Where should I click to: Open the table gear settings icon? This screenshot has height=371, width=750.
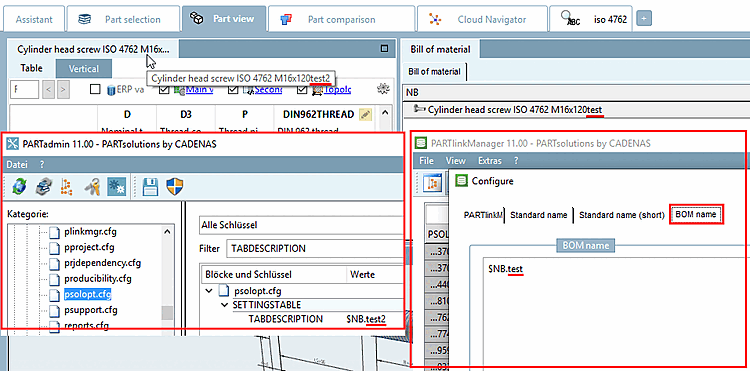382,89
